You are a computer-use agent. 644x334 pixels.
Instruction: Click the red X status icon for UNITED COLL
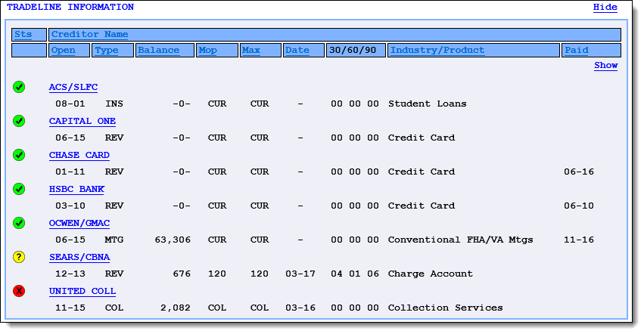pos(19,292)
